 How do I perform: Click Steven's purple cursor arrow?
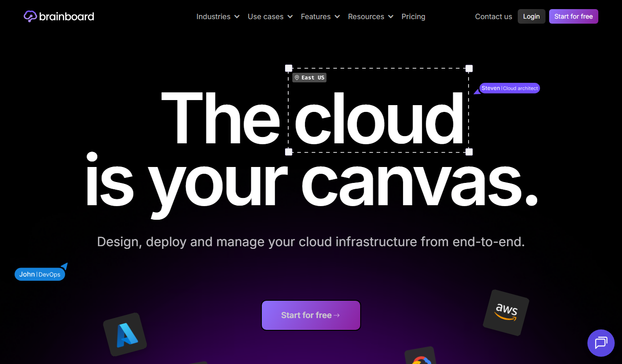coord(477,91)
